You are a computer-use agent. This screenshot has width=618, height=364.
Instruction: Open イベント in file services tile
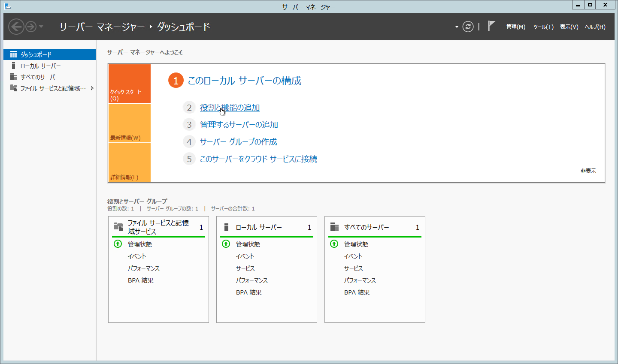point(137,256)
